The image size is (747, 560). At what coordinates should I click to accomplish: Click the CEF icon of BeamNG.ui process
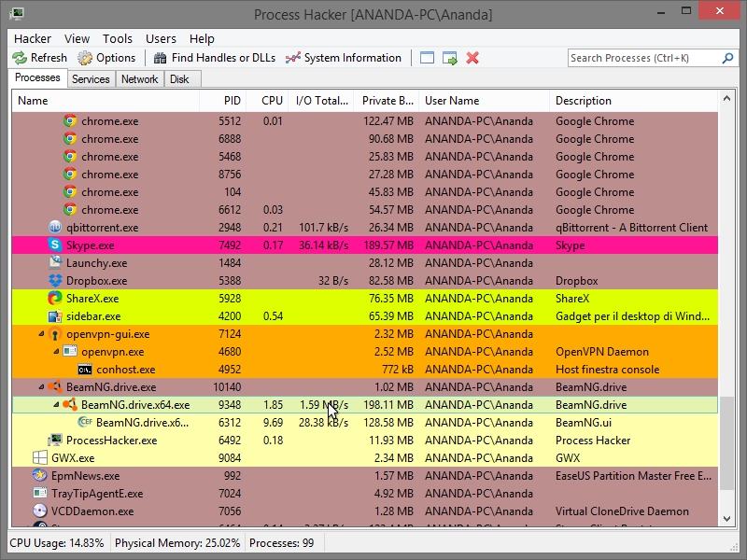pos(85,422)
